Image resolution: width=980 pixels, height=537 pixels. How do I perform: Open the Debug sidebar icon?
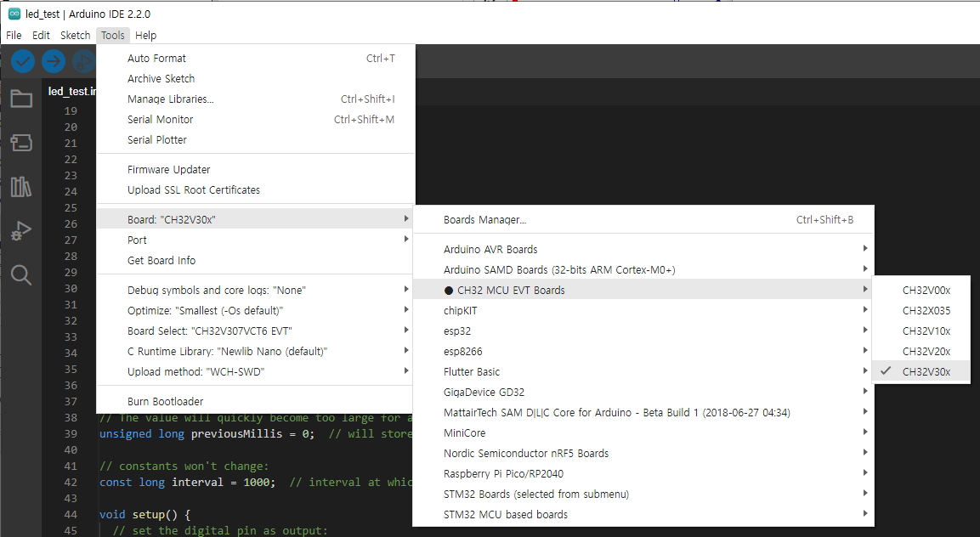click(x=21, y=230)
